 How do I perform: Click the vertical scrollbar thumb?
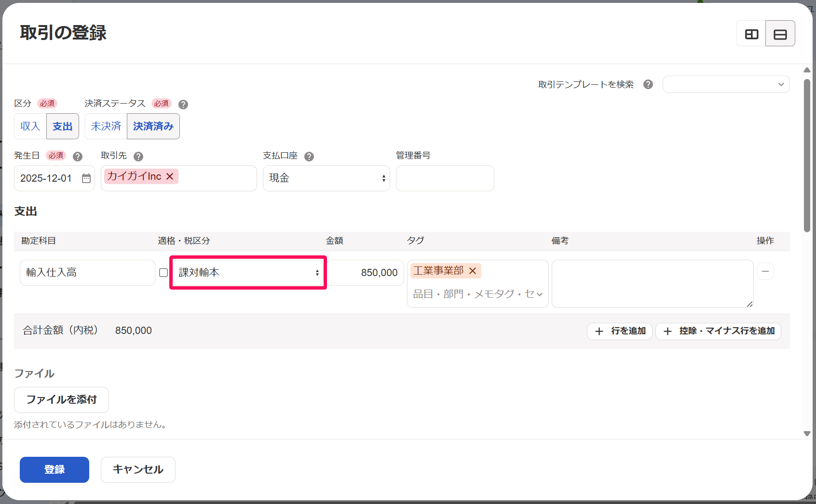(x=807, y=155)
